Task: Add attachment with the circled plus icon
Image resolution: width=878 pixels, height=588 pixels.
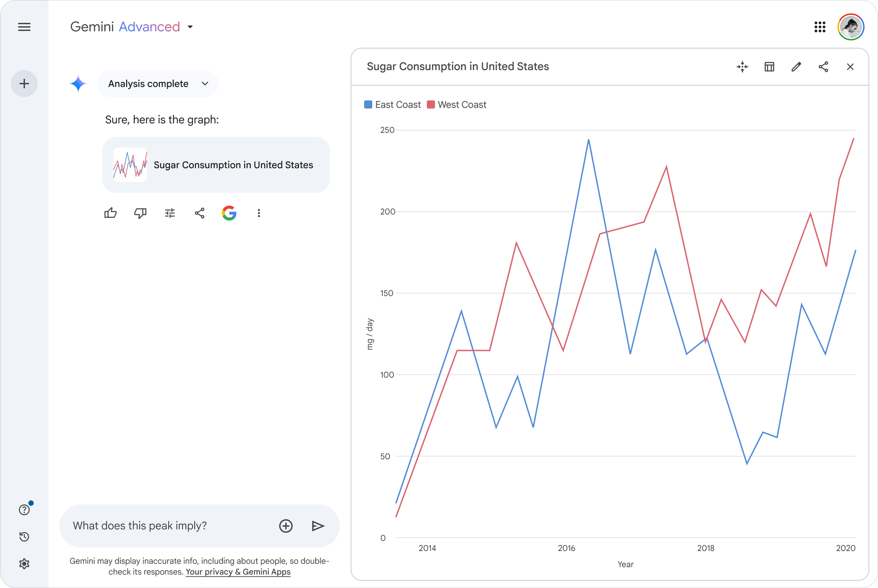Action: pyautogui.click(x=286, y=526)
